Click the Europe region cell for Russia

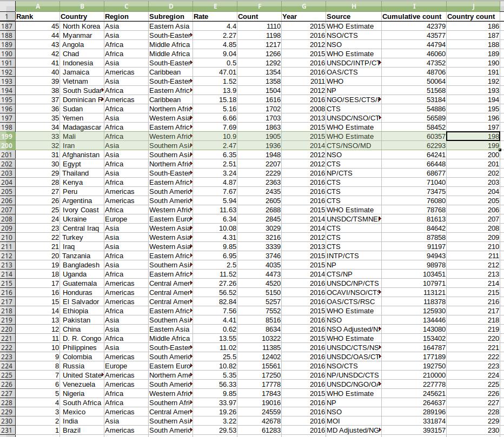[127, 366]
